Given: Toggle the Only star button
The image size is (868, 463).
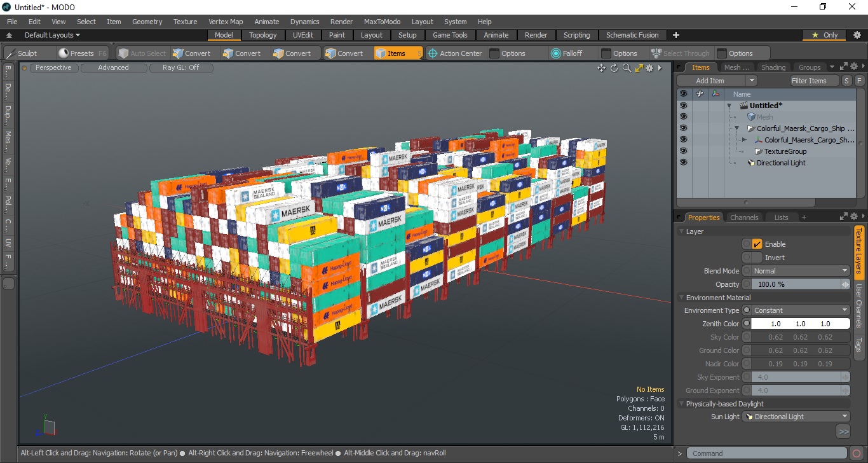Looking at the screenshot, I should click(x=824, y=35).
